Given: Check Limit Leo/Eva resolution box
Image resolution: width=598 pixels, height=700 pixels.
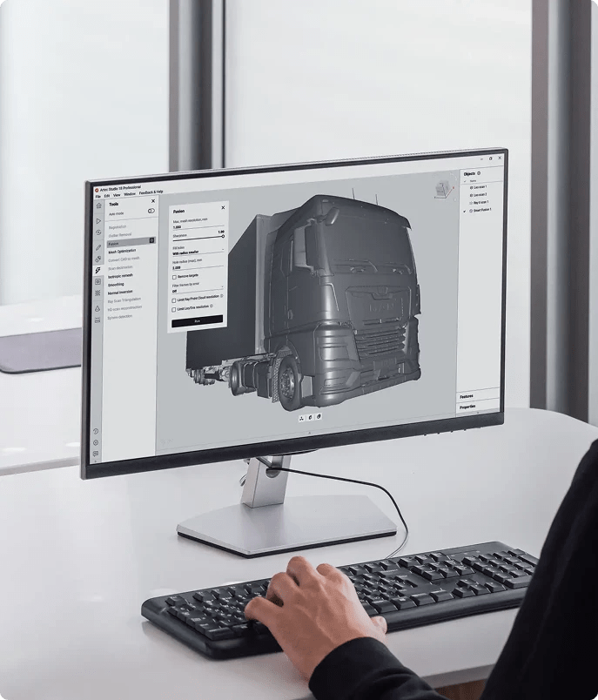Looking at the screenshot, I should click(174, 310).
